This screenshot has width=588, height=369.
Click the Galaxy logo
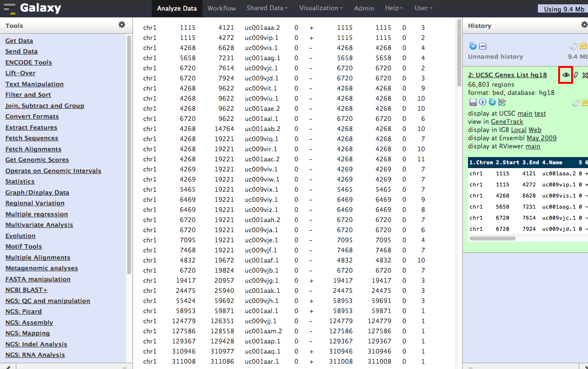[33, 8]
